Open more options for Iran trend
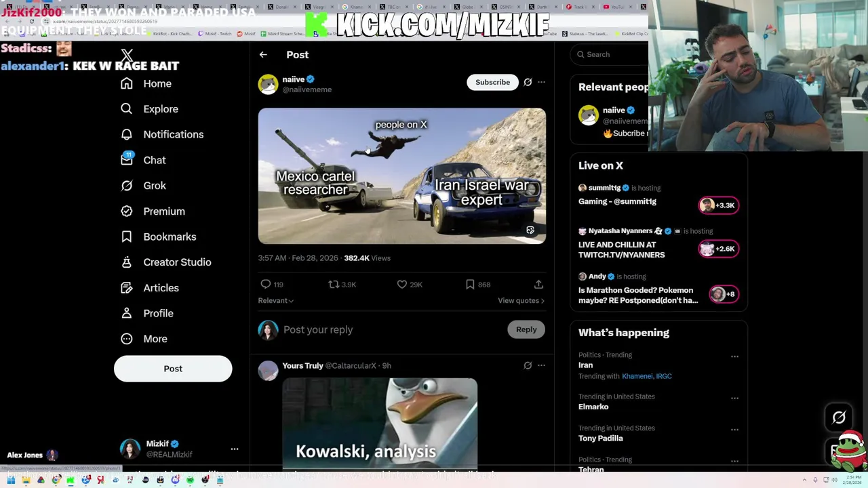Viewport: 868px width, 488px height. pyautogui.click(x=734, y=356)
